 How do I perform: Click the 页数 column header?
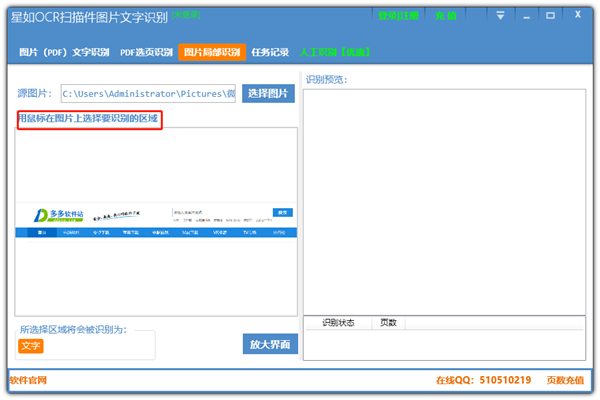(388, 323)
